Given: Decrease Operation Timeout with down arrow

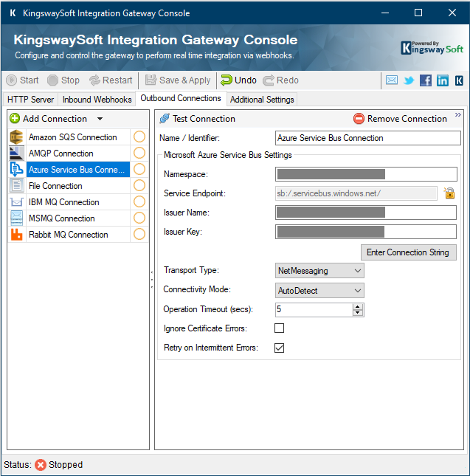Looking at the screenshot, I should (358, 313).
